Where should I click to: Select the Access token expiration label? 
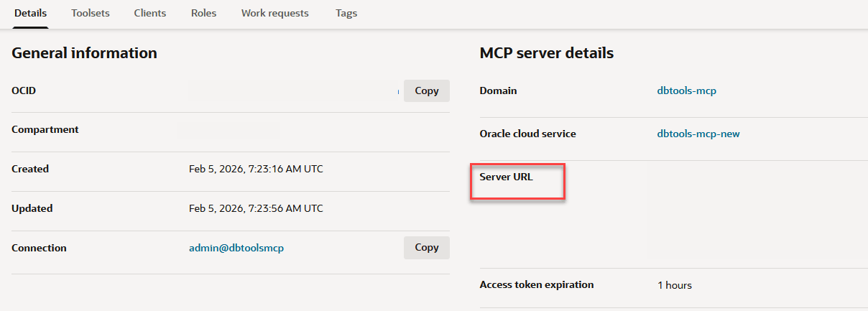[537, 284]
